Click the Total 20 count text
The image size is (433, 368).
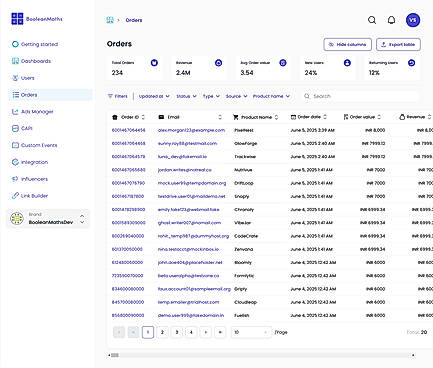coord(417,332)
